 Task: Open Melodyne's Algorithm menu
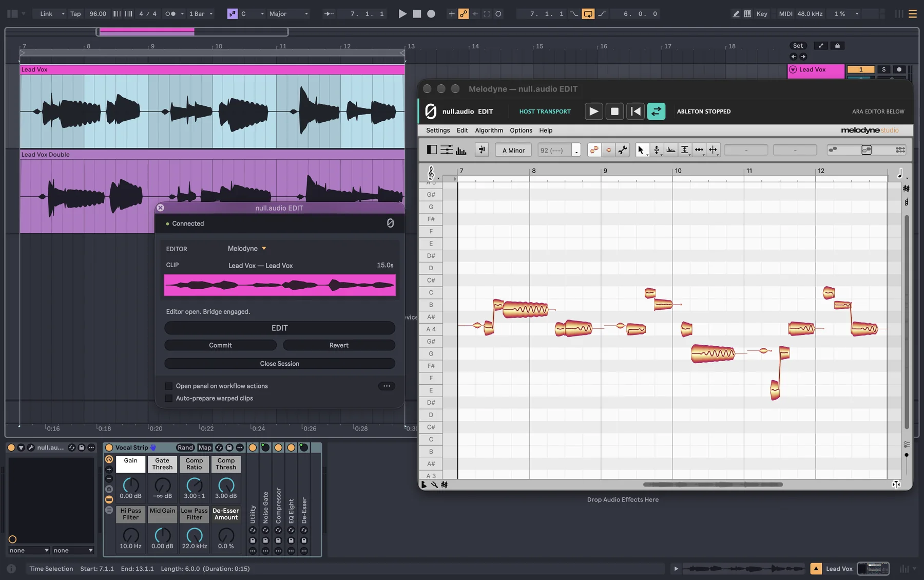[489, 130]
